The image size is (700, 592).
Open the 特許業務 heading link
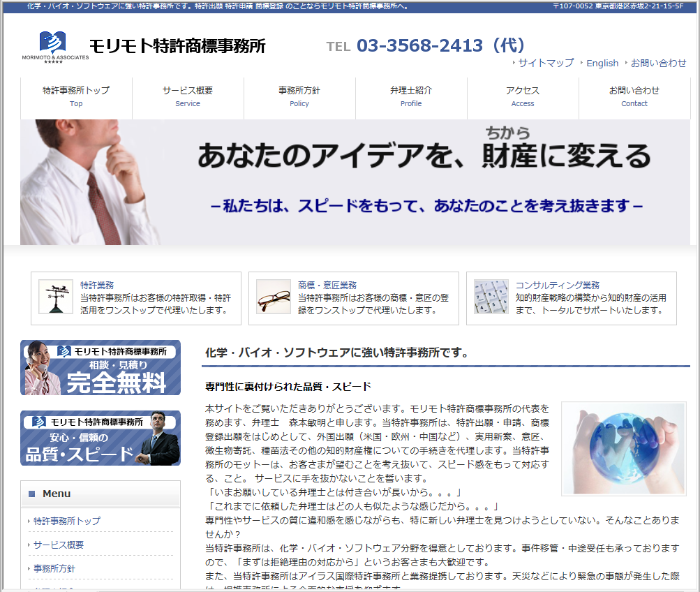tap(97, 285)
